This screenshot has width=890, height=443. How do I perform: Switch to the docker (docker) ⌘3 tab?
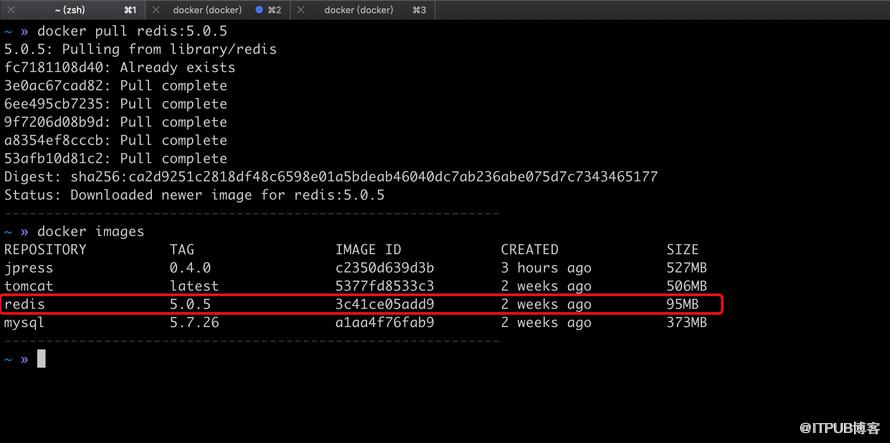[x=363, y=10]
